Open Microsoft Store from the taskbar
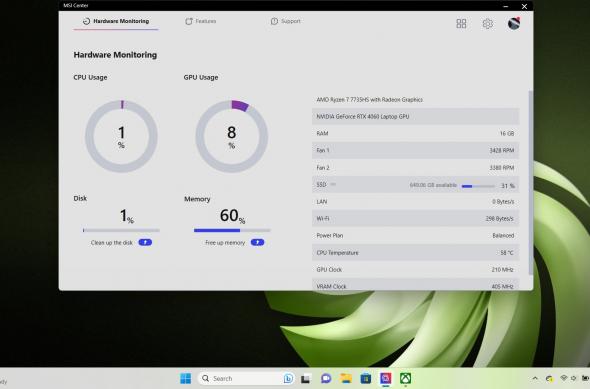Screen dimensions: 590x389 click(x=366, y=378)
